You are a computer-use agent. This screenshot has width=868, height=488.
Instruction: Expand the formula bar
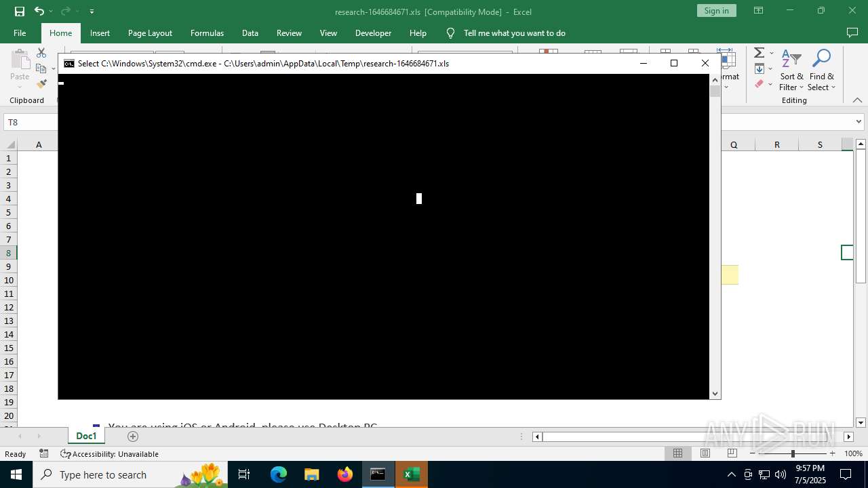point(859,122)
